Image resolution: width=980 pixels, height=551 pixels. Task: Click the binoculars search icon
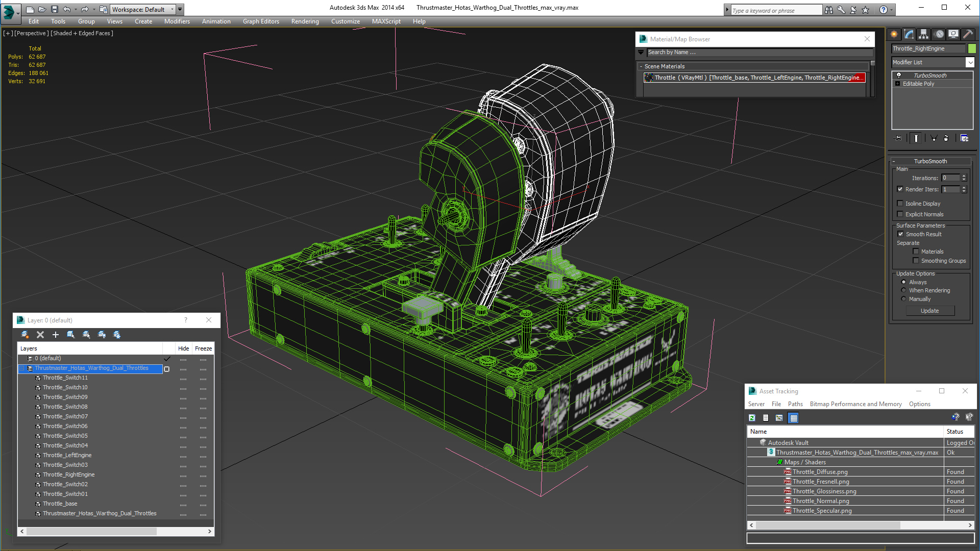tap(829, 10)
